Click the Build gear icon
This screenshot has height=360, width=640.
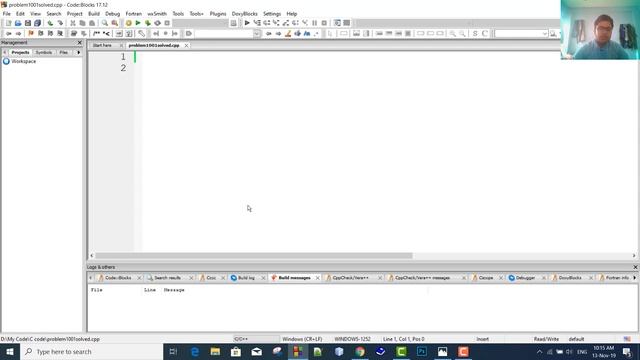[129, 23]
